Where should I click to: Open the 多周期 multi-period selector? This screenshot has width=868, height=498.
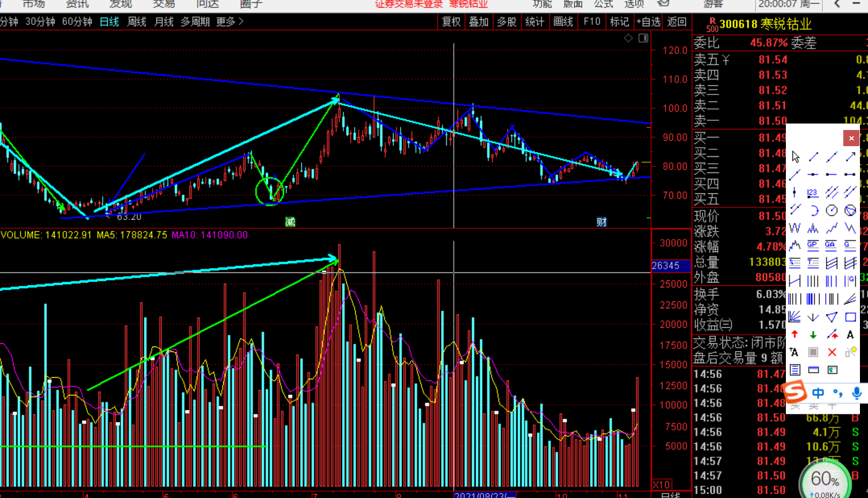coord(195,22)
